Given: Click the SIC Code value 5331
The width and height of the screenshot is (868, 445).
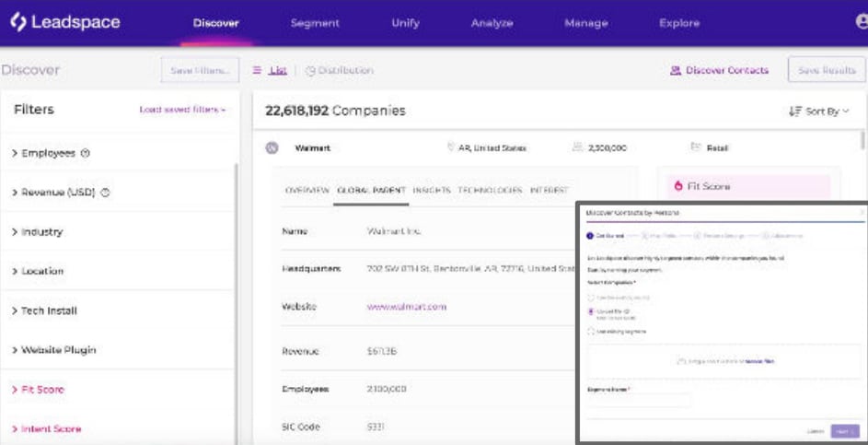Looking at the screenshot, I should pos(376,427).
